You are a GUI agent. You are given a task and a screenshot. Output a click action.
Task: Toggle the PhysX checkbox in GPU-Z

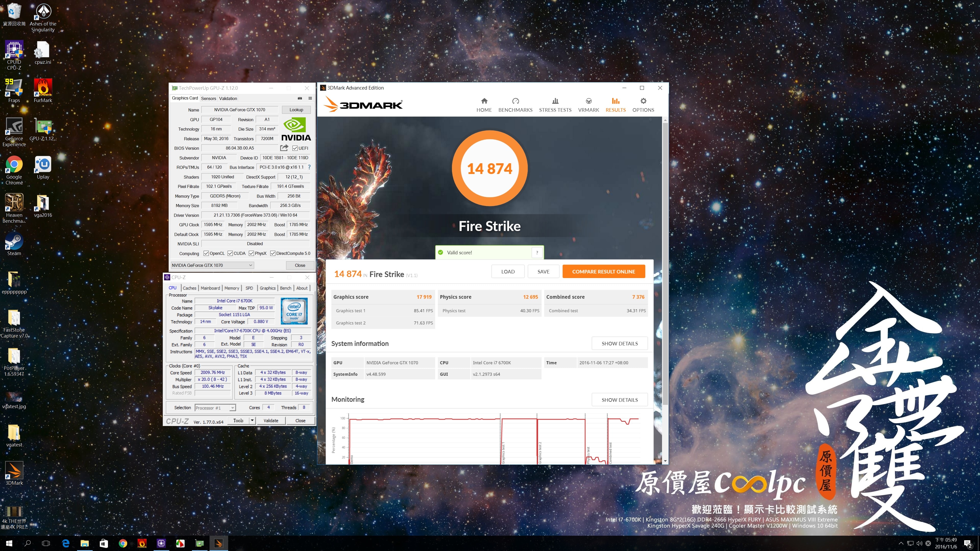[x=251, y=253]
